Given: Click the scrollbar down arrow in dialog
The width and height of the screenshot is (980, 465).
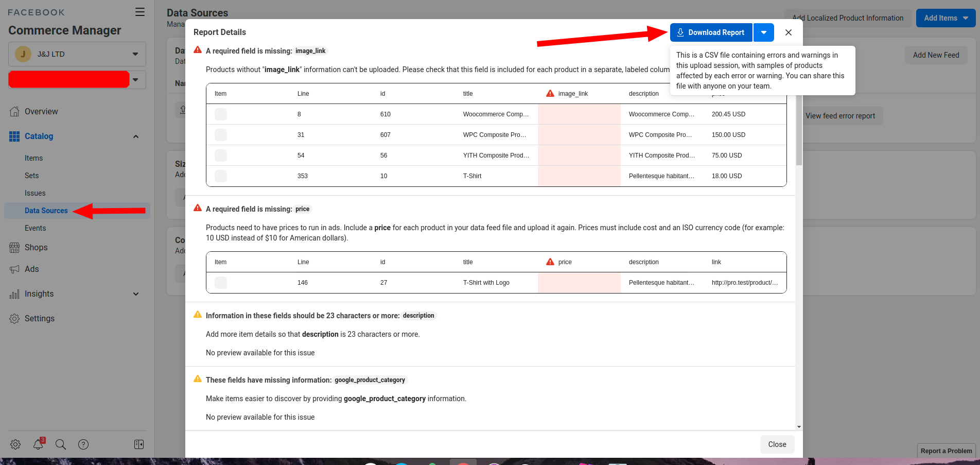Looking at the screenshot, I should (799, 426).
